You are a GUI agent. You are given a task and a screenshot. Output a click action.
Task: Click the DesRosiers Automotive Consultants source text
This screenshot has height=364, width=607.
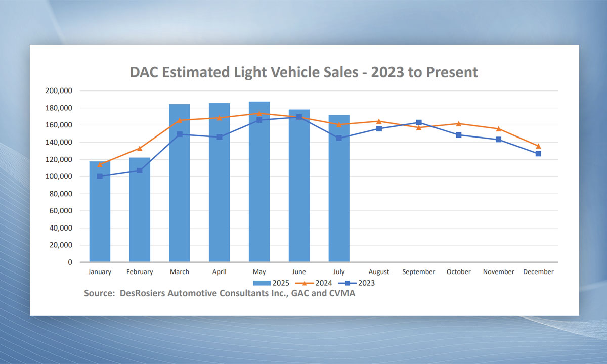220,294
